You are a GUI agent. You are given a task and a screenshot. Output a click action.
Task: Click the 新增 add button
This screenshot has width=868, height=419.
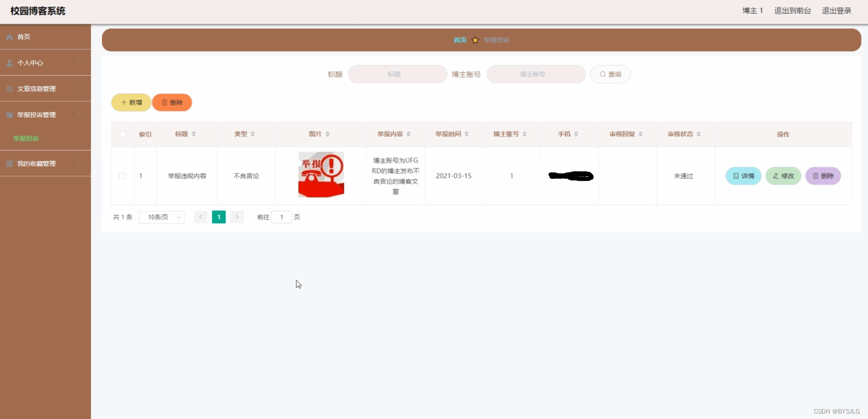point(131,102)
